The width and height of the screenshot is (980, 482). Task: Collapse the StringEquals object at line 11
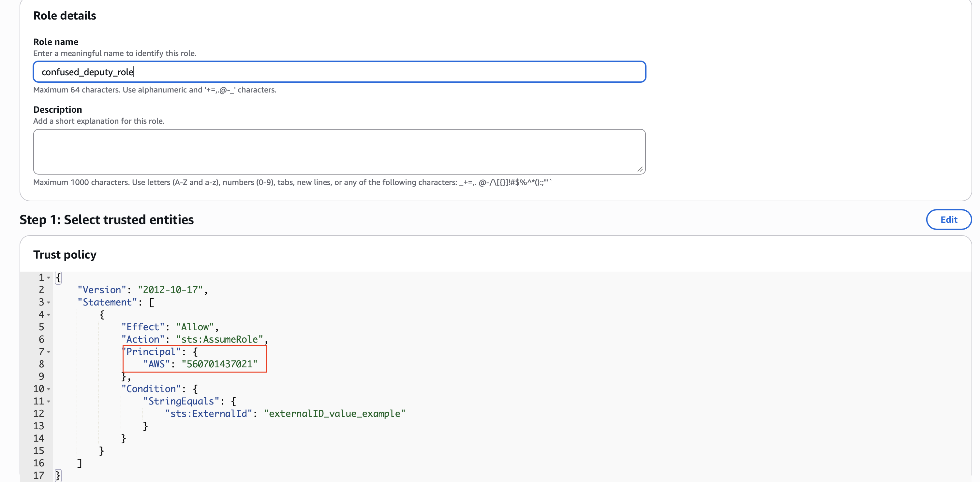coord(48,401)
